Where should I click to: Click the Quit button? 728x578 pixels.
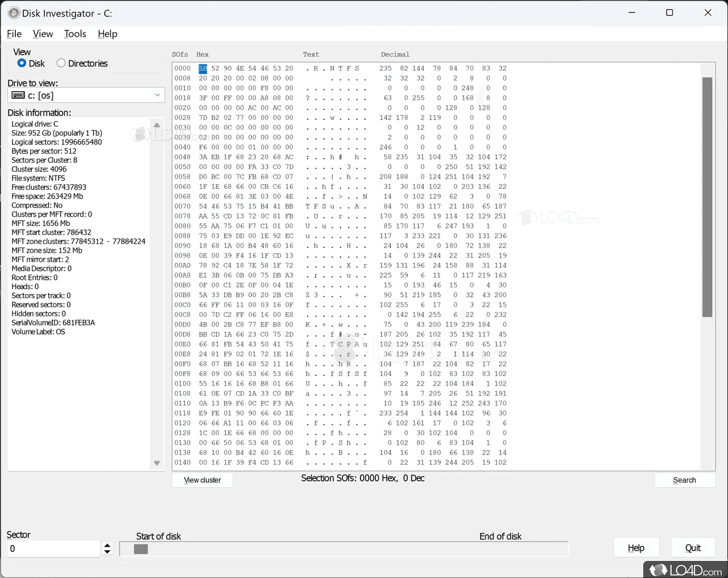pos(693,547)
